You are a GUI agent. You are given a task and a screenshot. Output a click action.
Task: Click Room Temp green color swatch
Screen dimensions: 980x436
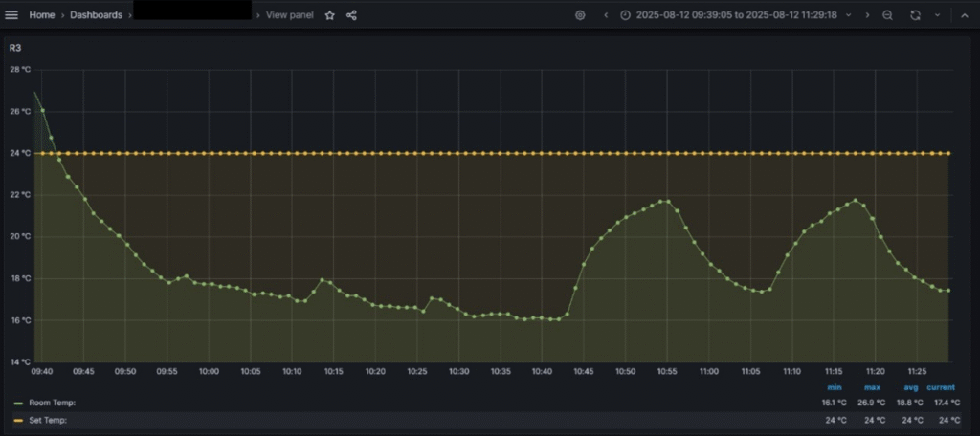(18, 403)
